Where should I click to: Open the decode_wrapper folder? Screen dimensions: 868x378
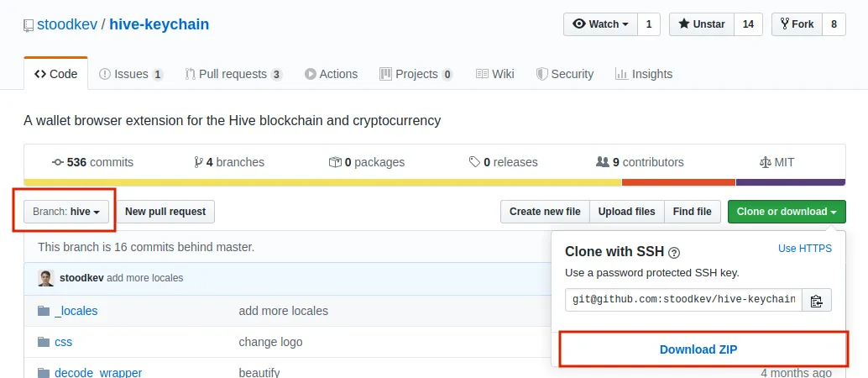coord(98,372)
